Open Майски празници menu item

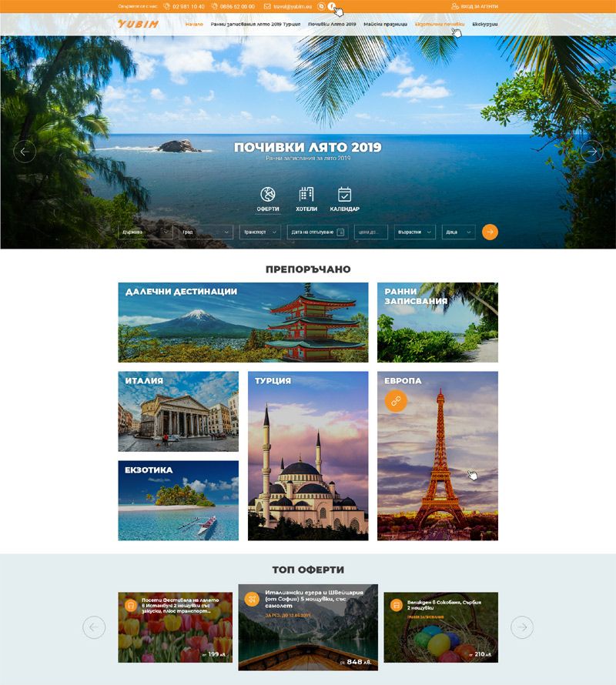click(x=385, y=24)
